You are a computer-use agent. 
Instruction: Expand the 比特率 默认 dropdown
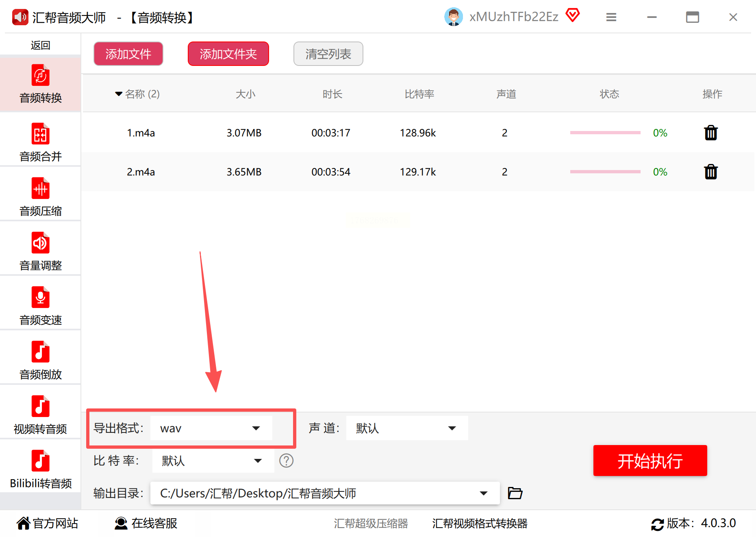click(x=213, y=461)
